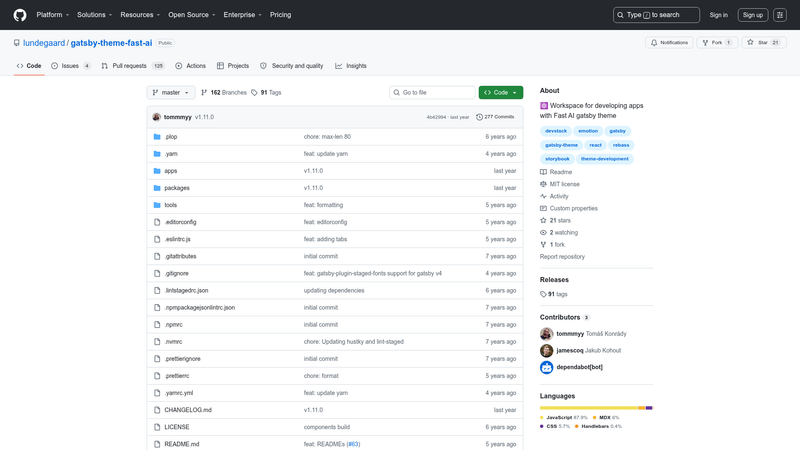Click the Notifications bell button
Screen dimensions: 800x450
[669, 43]
